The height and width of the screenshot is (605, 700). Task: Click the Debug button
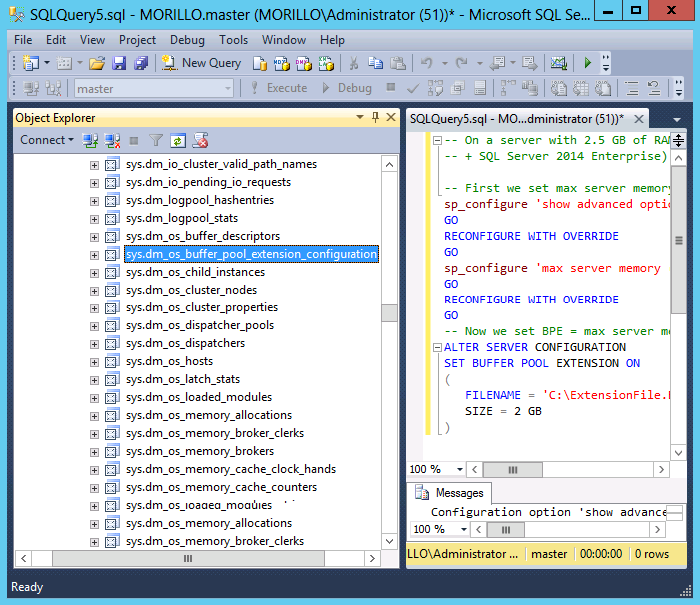(x=347, y=88)
